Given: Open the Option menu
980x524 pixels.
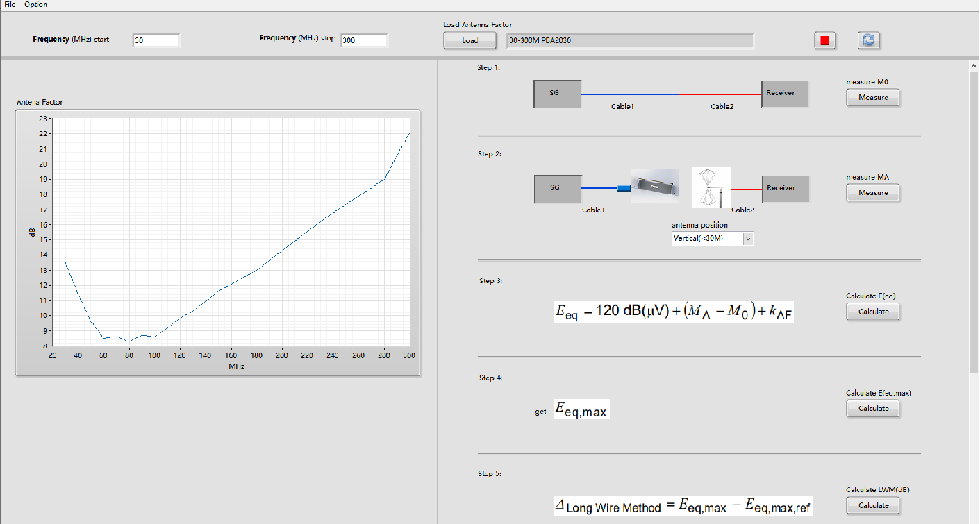Looking at the screenshot, I should 35,5.
